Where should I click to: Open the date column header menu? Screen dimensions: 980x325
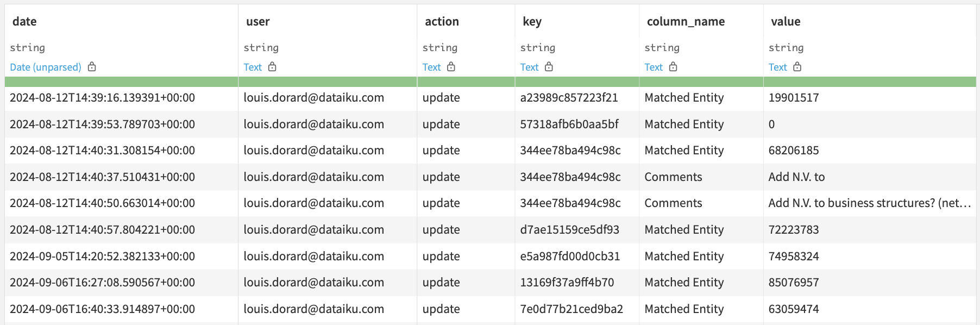pos(25,21)
